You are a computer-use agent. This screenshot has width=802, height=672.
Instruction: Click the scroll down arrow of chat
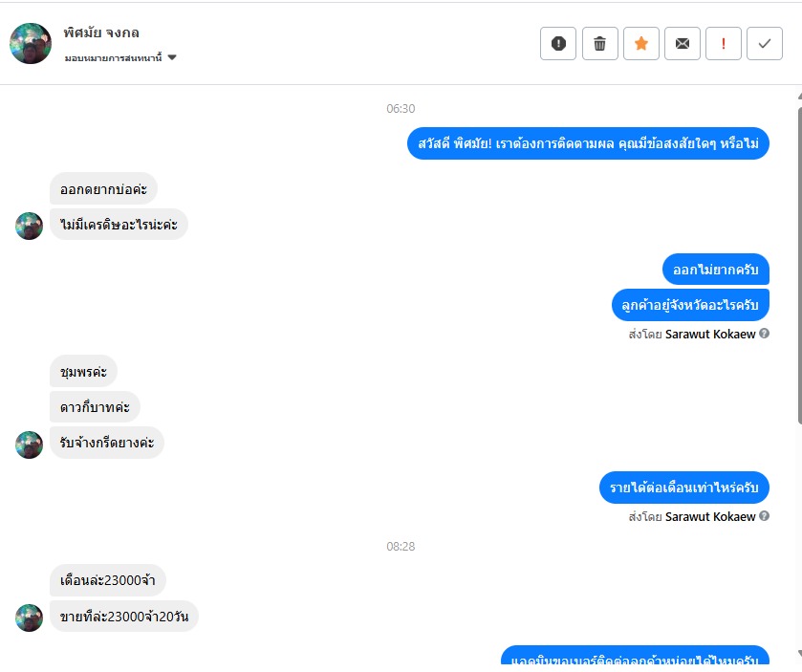(x=799, y=654)
